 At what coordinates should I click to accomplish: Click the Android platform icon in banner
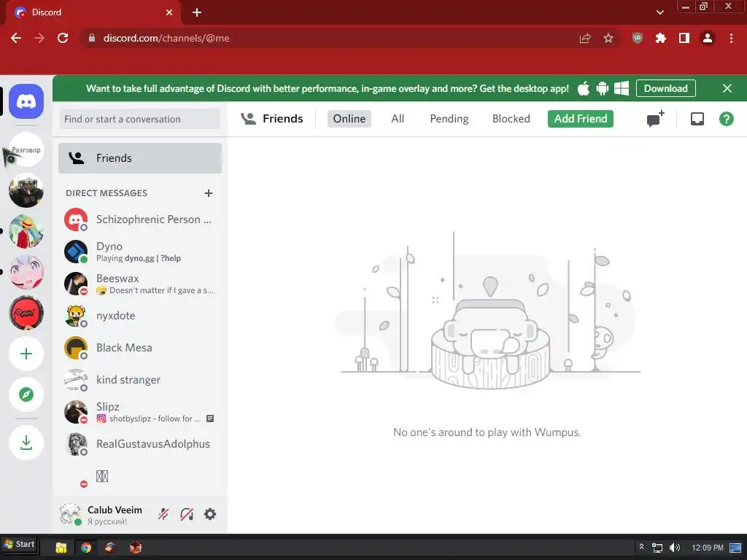coord(602,88)
